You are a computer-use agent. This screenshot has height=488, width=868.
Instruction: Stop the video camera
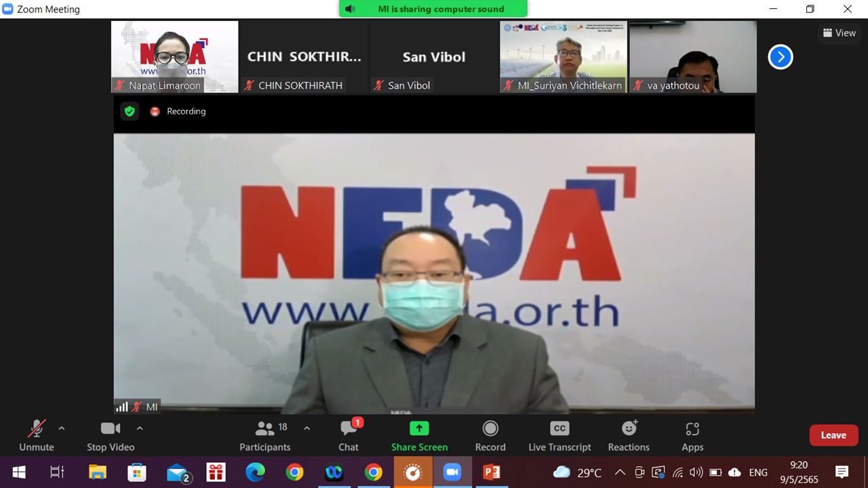pos(111,436)
